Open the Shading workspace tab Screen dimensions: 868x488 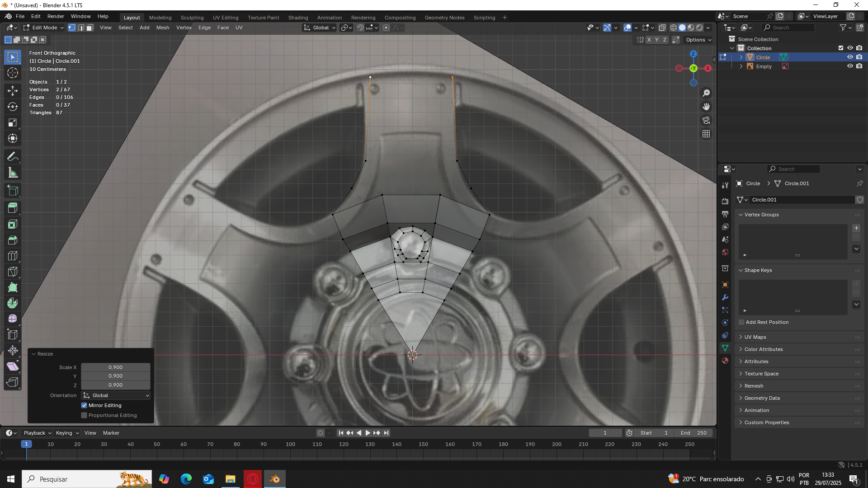(298, 18)
